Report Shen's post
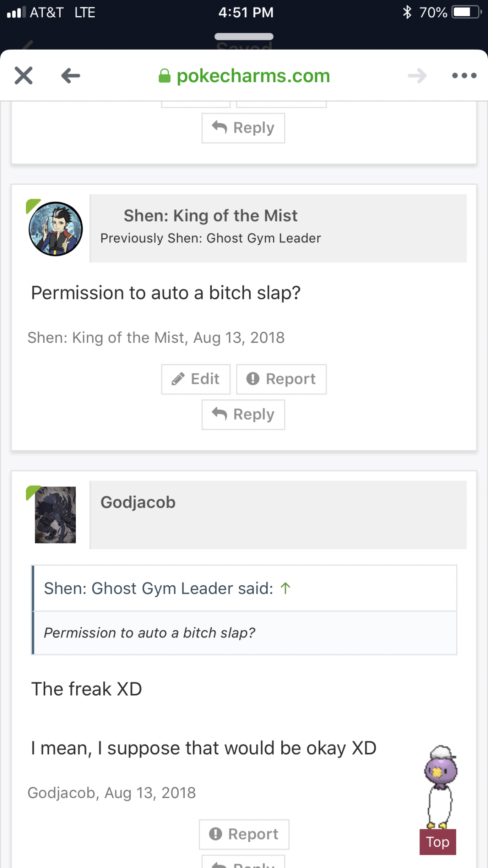Screen dimensions: 488x868 281,379
